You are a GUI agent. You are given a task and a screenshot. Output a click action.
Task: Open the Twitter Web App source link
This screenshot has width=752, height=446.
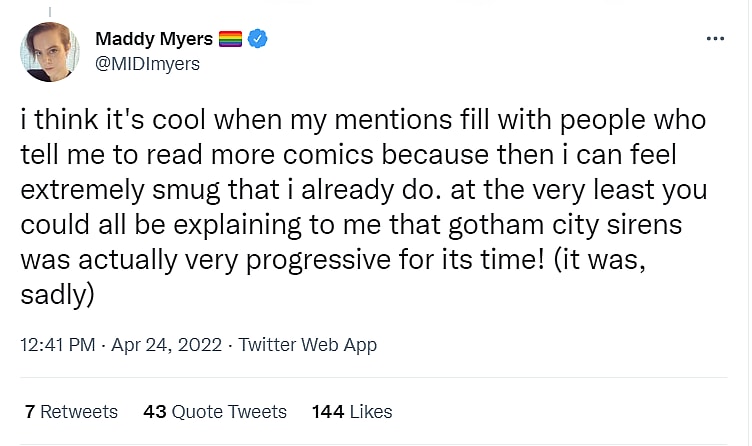pyautogui.click(x=308, y=345)
